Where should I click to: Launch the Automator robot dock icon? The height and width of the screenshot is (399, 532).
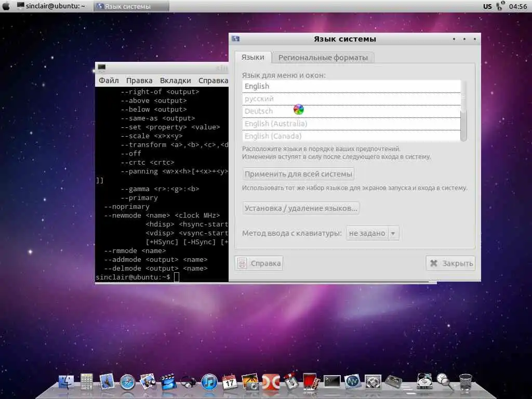(291, 382)
